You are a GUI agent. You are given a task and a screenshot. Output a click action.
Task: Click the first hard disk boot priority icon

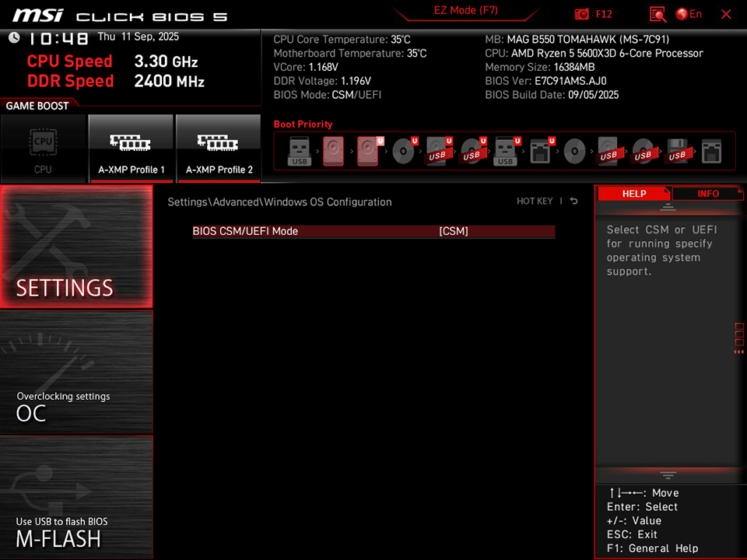[333, 150]
